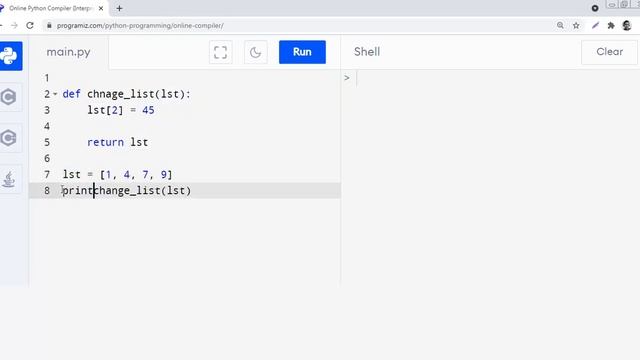The height and width of the screenshot is (360, 640).
Task: Collapse the function fold arrow on line 2
Action: pyautogui.click(x=55, y=94)
